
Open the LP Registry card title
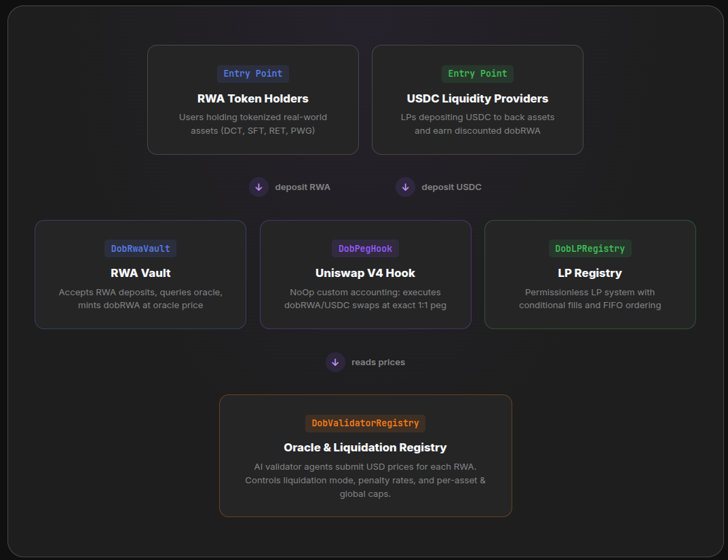[x=590, y=273]
